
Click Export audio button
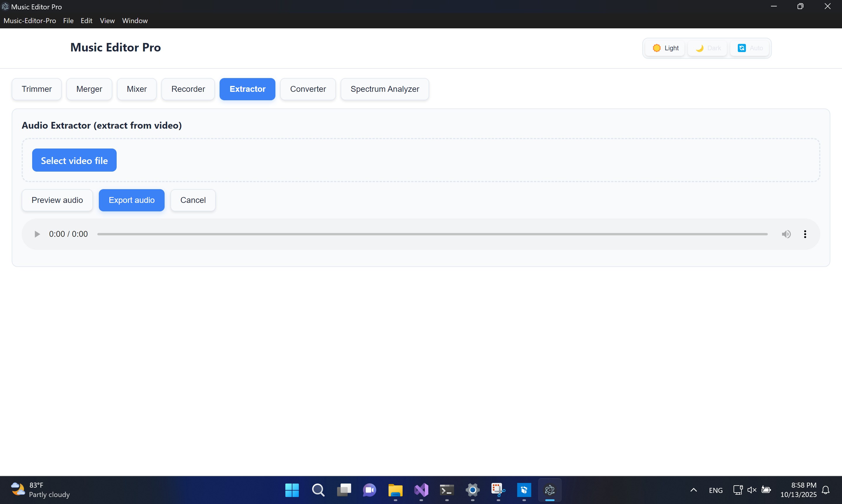pyautogui.click(x=132, y=200)
